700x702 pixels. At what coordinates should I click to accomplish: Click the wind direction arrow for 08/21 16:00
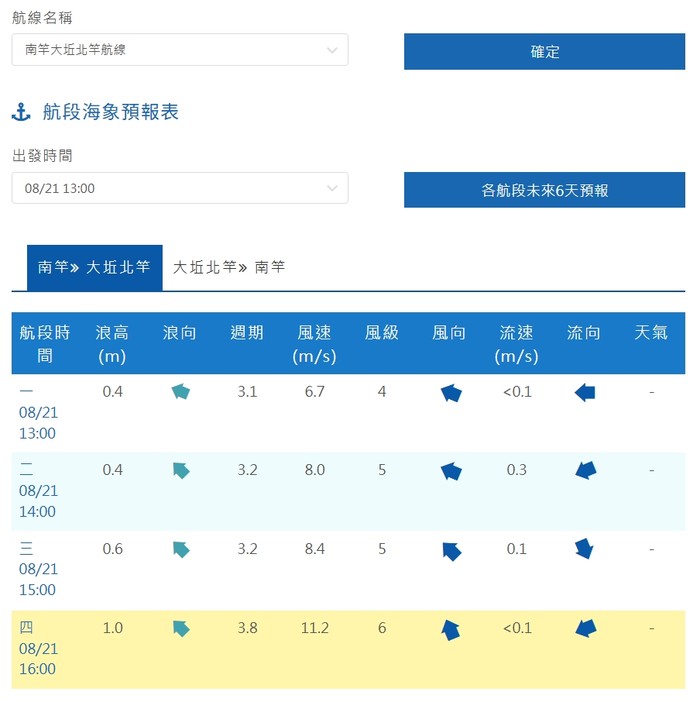451,630
